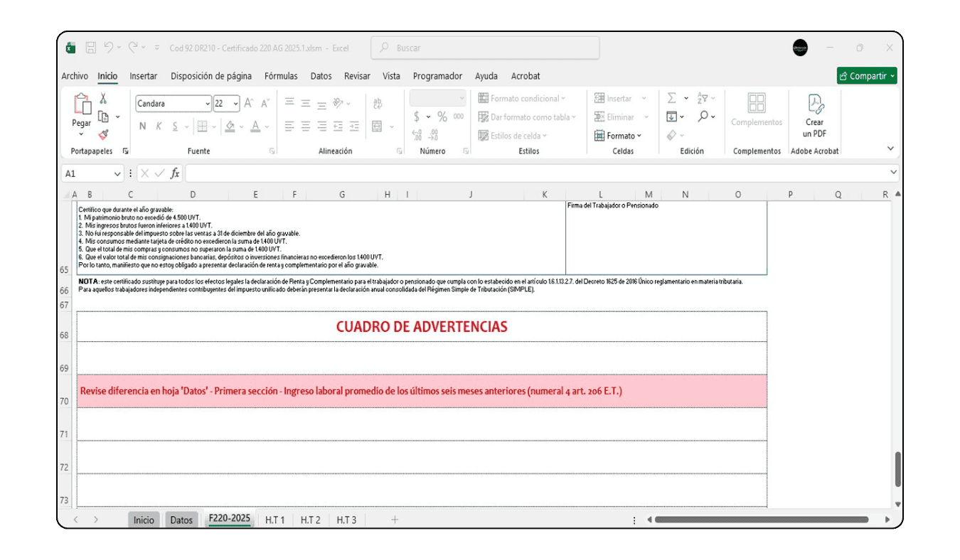Screen dimensions: 960x560
Task: Open Estilos de celda options
Action: pyautogui.click(x=513, y=134)
